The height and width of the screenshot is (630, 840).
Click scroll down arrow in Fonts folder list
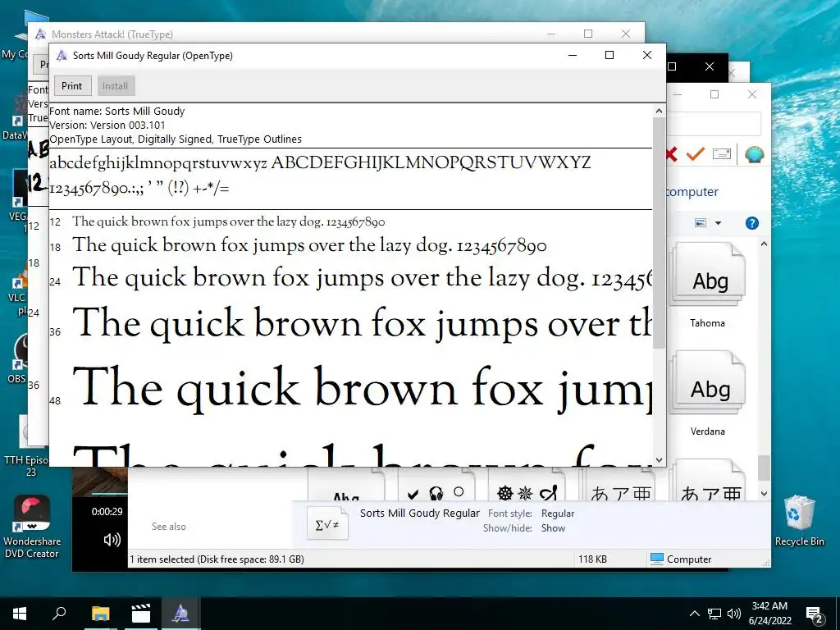[x=764, y=493]
